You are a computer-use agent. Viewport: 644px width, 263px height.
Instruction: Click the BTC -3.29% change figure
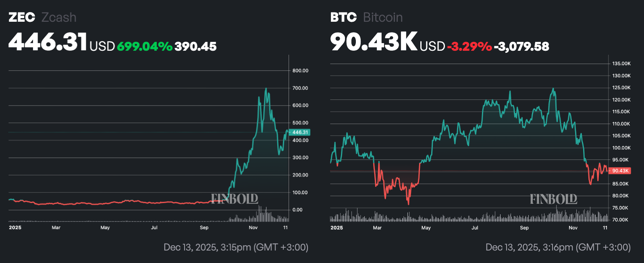(469, 46)
